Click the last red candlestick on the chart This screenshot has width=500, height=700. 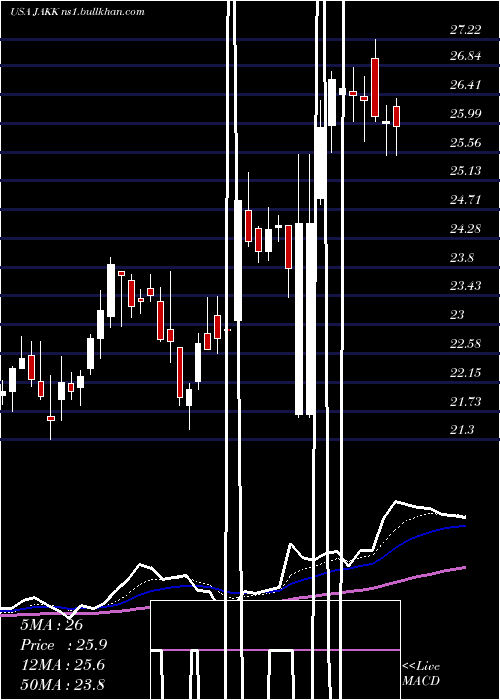(x=396, y=117)
